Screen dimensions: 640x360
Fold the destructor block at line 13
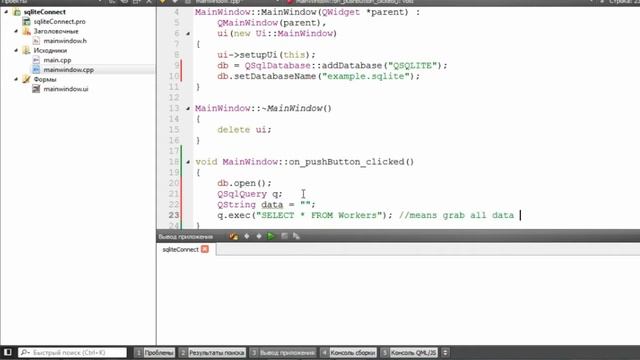click(188, 108)
